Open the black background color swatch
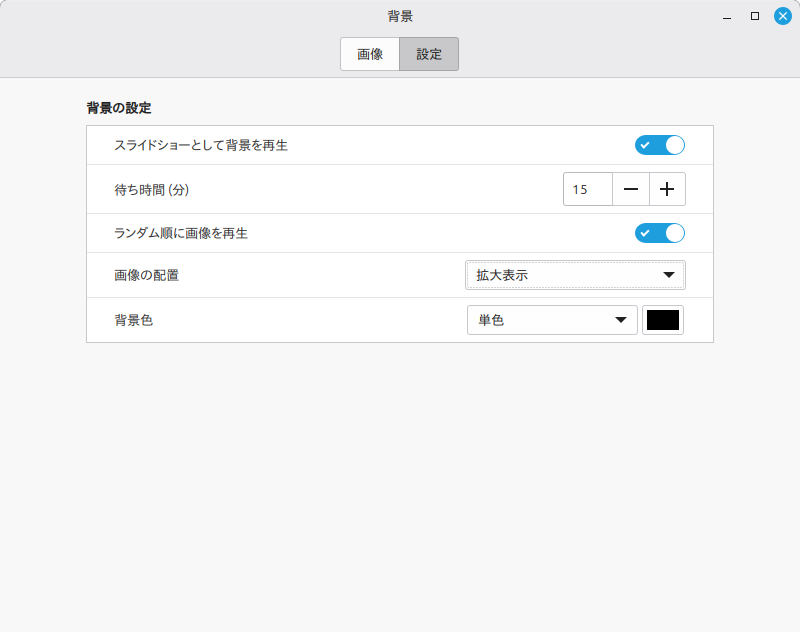Viewport: 800px width, 632px height. 663,320
